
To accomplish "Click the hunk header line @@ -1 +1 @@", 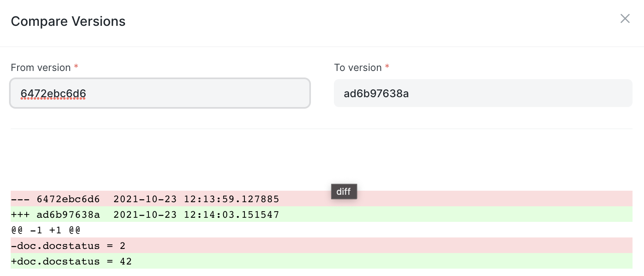I will [x=44, y=230].
